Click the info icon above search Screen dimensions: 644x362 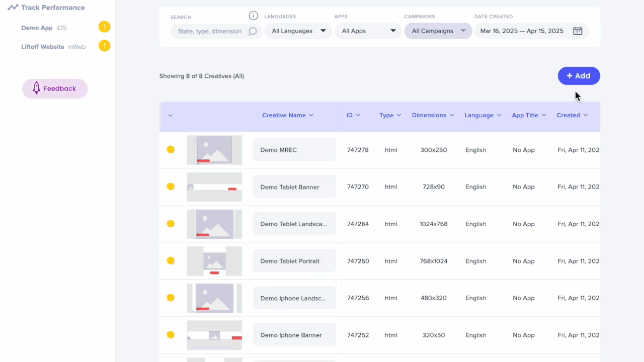point(254,16)
